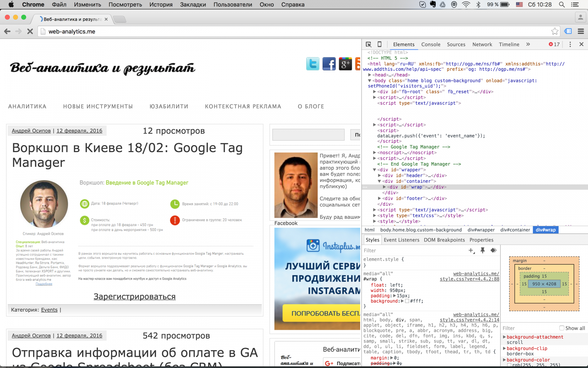Open the Chrome user profile button
The width and height of the screenshot is (588, 368).
tap(581, 17)
